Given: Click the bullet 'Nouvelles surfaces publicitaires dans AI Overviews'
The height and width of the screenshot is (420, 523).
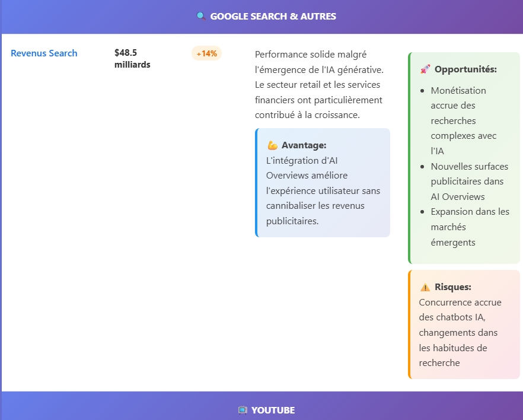Looking at the screenshot, I should pyautogui.click(x=469, y=182).
